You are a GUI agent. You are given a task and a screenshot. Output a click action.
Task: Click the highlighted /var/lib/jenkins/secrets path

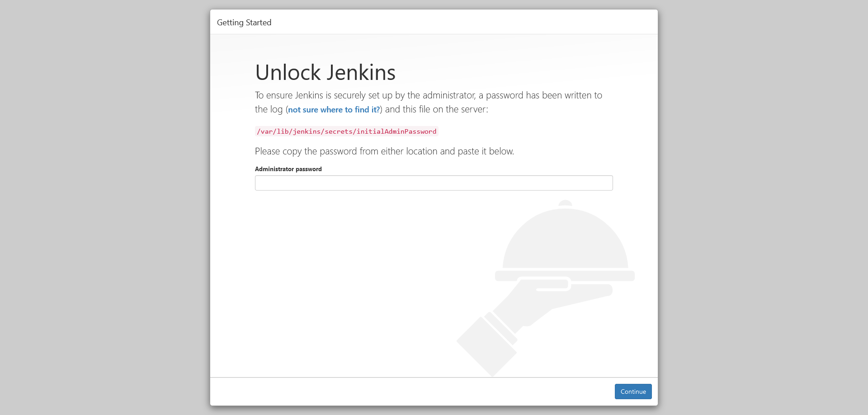point(346,131)
